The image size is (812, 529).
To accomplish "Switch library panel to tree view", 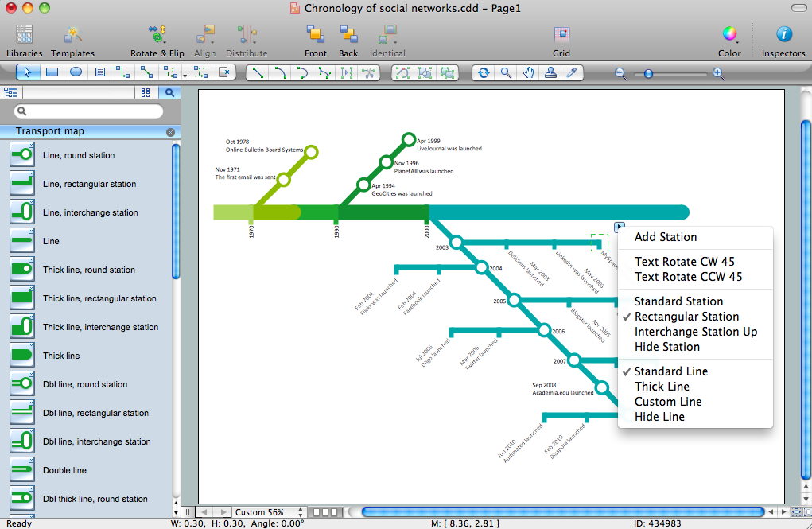I will 10,92.
